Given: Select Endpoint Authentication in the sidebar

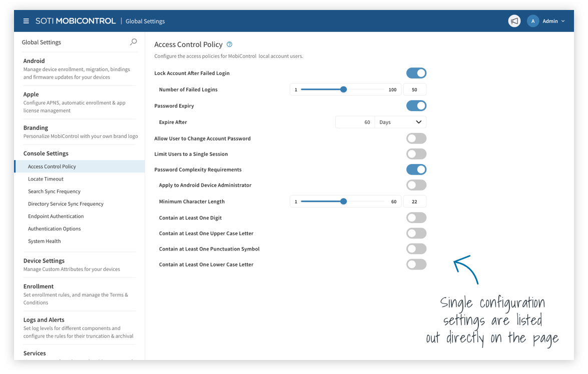Looking at the screenshot, I should click(56, 216).
